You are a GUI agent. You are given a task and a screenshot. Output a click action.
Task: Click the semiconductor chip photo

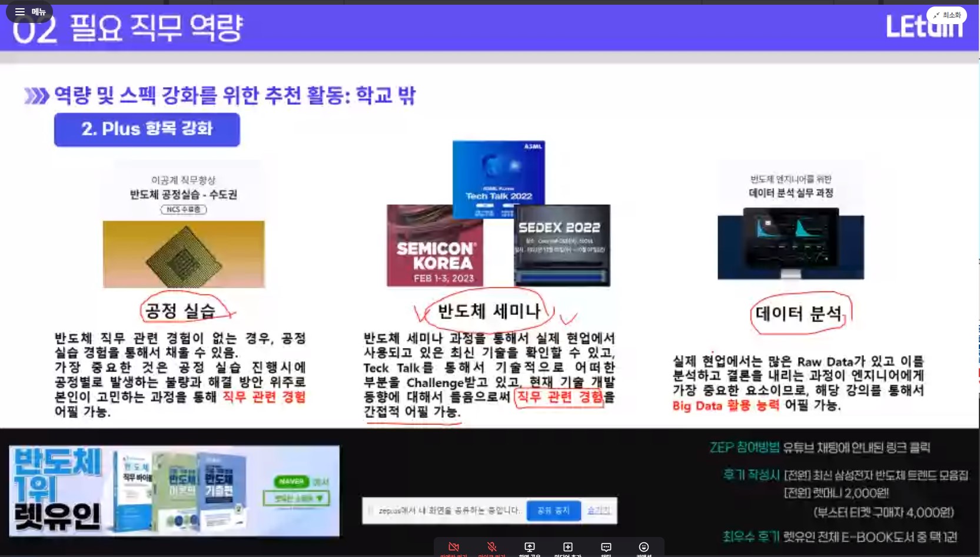(184, 254)
